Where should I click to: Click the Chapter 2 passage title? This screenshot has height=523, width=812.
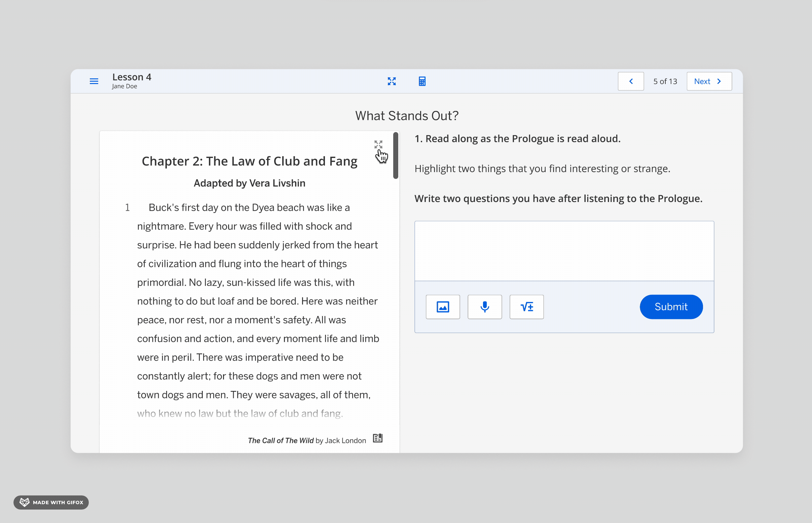pyautogui.click(x=250, y=161)
